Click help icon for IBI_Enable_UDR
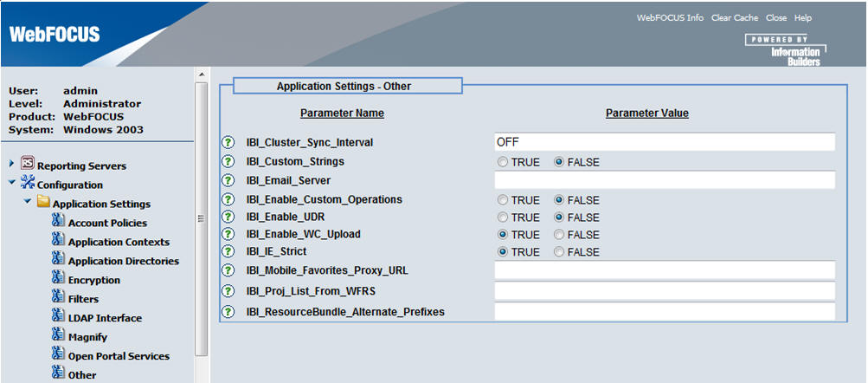The width and height of the screenshot is (868, 383). (228, 217)
